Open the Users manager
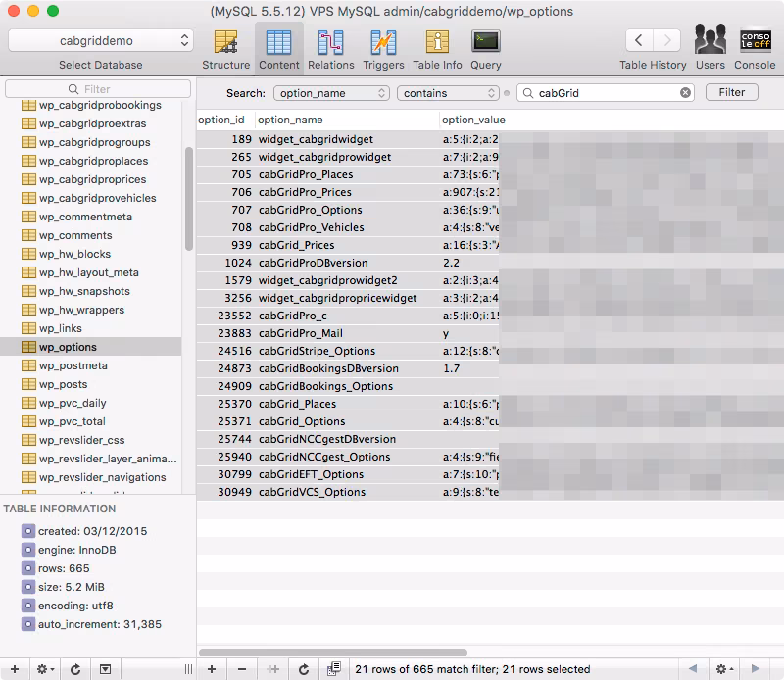 coord(710,47)
